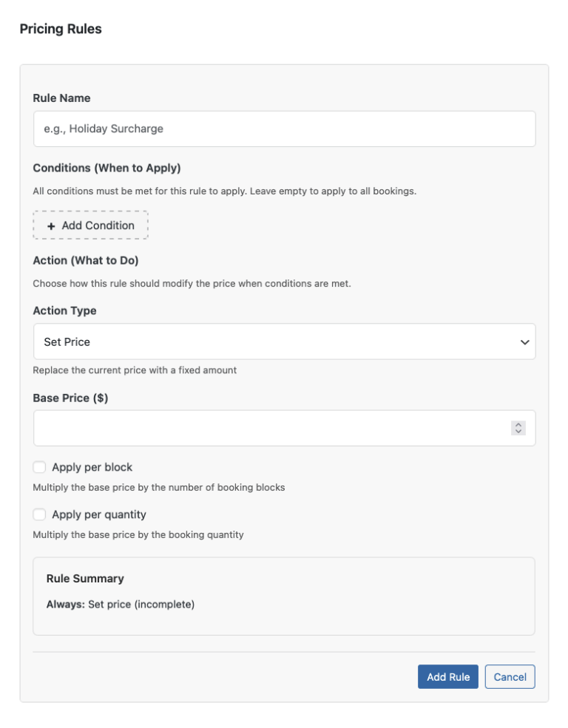
Task: Click inside the Base Price field
Action: point(259,427)
